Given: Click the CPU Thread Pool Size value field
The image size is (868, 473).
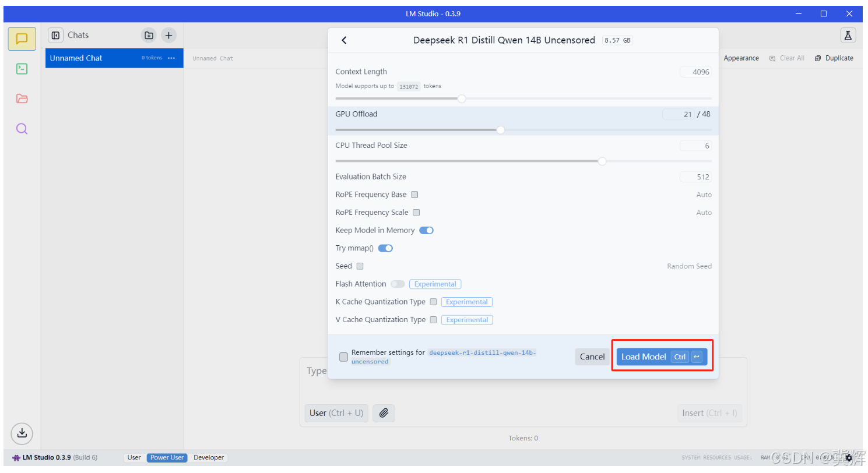Looking at the screenshot, I should click(695, 146).
